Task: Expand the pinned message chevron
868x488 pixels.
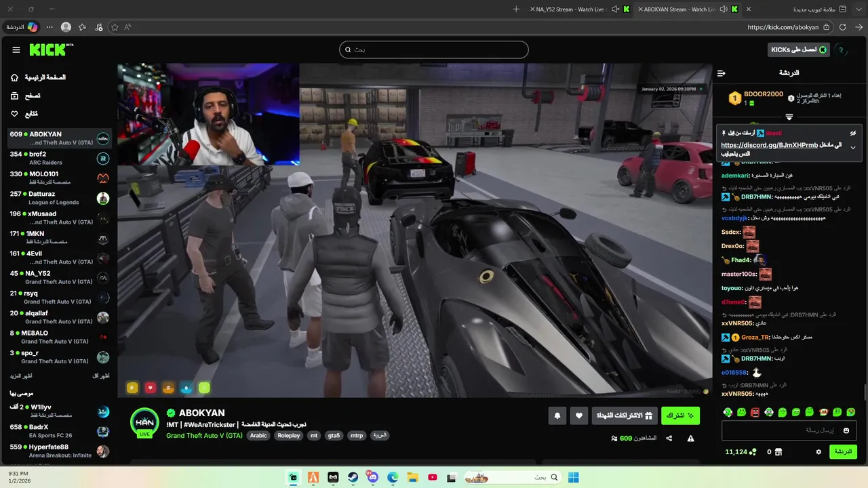Action: [x=853, y=147]
